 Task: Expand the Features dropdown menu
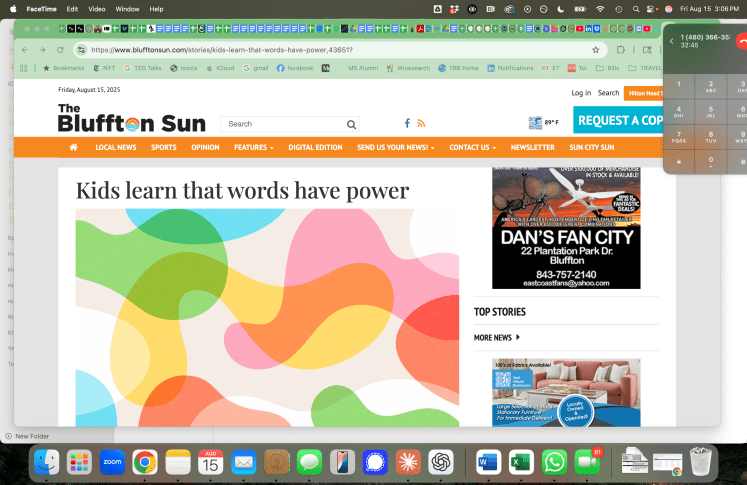click(x=253, y=147)
